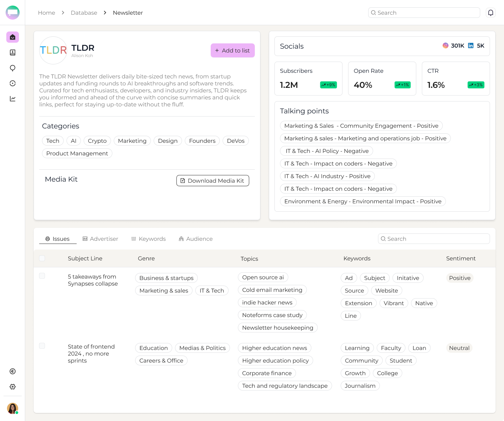Toggle the select-all checkbox in table header
504x421 pixels.
click(42, 258)
